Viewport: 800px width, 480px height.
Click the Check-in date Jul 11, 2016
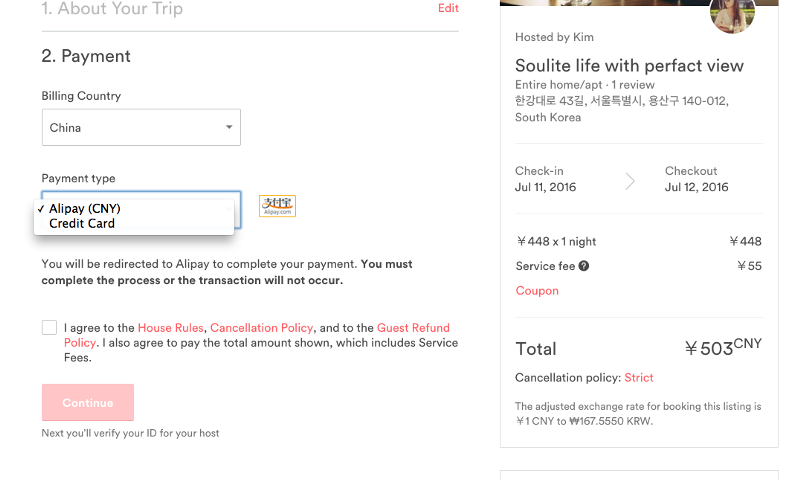545,187
